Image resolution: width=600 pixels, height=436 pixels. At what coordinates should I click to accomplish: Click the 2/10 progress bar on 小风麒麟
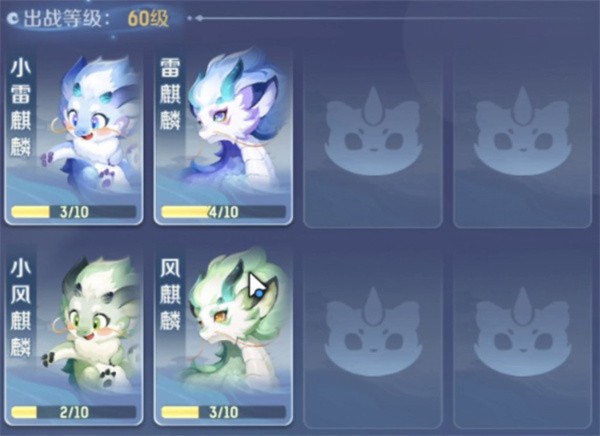[x=74, y=412]
